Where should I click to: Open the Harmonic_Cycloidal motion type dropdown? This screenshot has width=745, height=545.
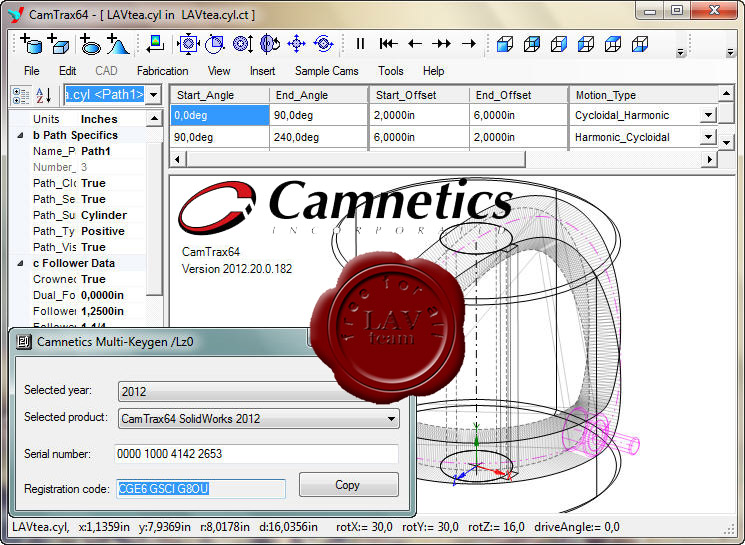[x=708, y=137]
